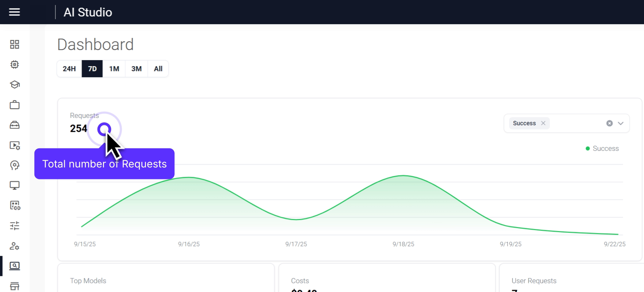This screenshot has width=644, height=292.
Task: Open the user settings icon in sidebar
Action: [x=14, y=246]
